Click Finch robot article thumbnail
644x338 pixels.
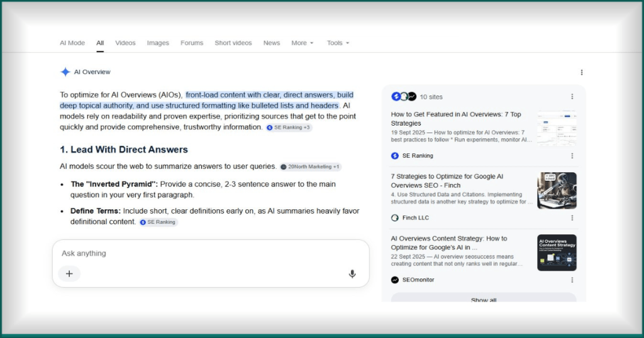coord(557,190)
